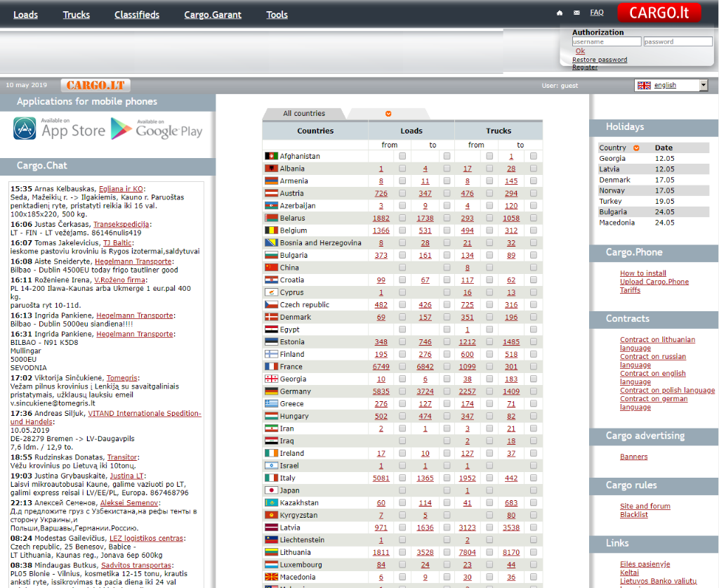Focus the username input field
The width and height of the screenshot is (719, 588).
point(606,41)
